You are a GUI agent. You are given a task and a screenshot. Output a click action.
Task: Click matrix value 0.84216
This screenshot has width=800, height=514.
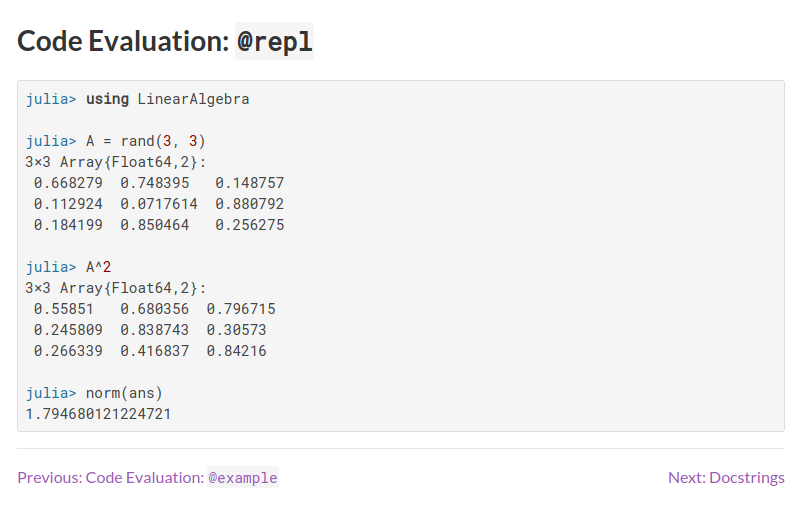pos(236,351)
